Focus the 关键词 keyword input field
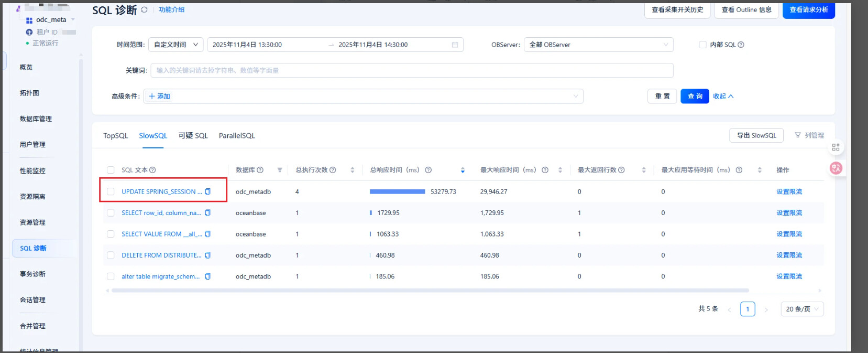 tap(411, 71)
